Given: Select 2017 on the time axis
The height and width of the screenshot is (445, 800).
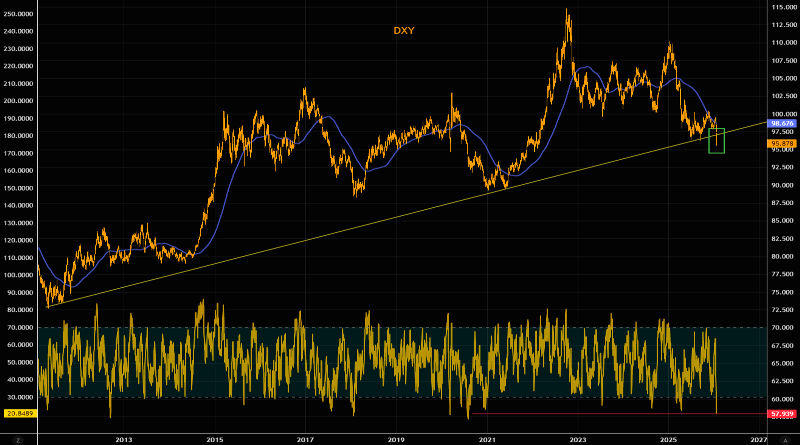Looking at the screenshot, I should coord(306,438).
